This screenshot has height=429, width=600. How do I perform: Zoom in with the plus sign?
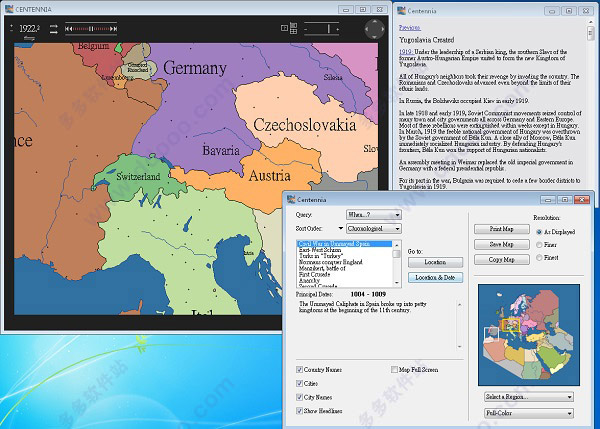[338, 29]
